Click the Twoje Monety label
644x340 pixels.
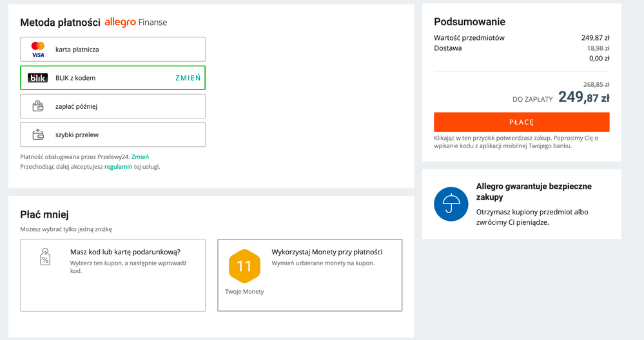(x=244, y=292)
